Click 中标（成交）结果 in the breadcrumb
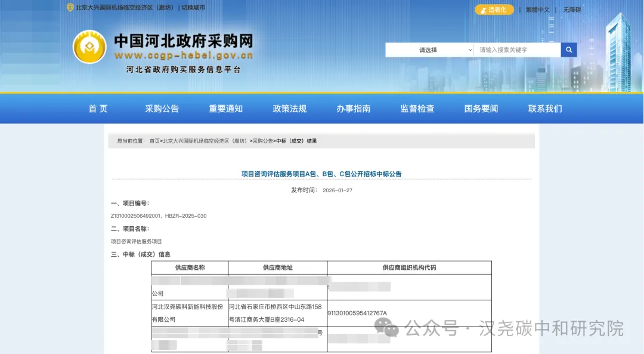 click(x=295, y=140)
